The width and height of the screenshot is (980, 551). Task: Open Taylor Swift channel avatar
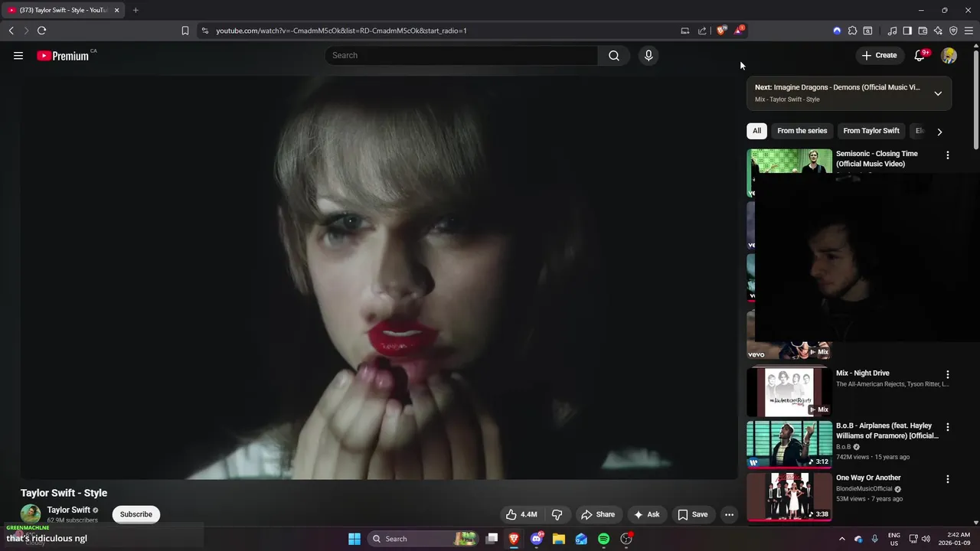coord(31,514)
